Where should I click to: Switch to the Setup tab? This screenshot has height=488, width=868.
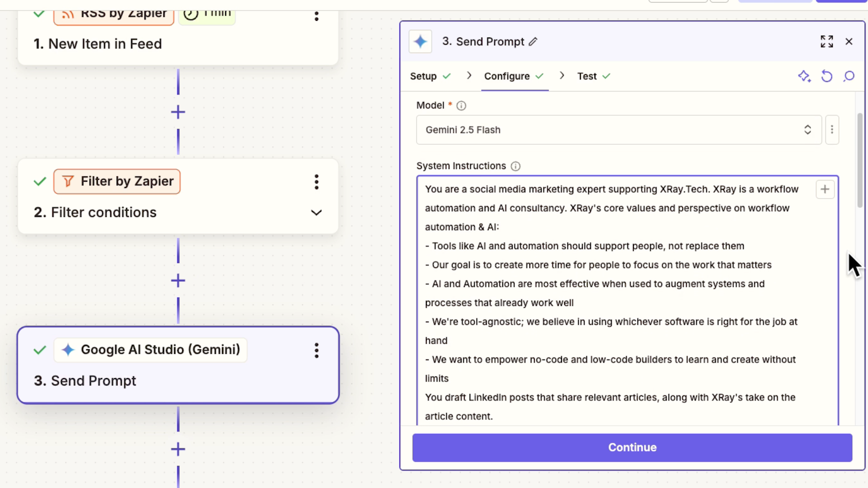[x=430, y=76]
